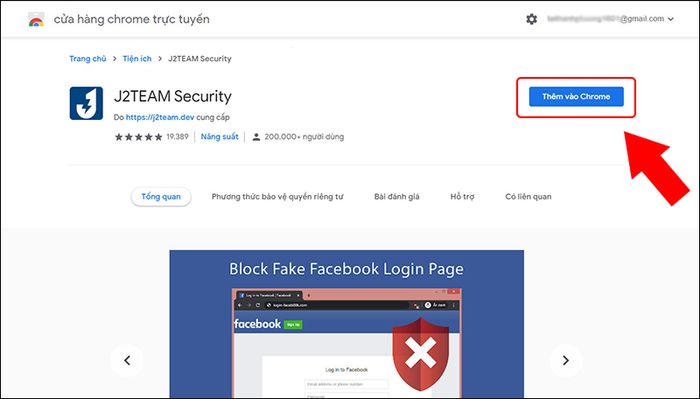Click the star rating icons
Image resolution: width=700 pixels, height=399 pixels.
[x=138, y=137]
